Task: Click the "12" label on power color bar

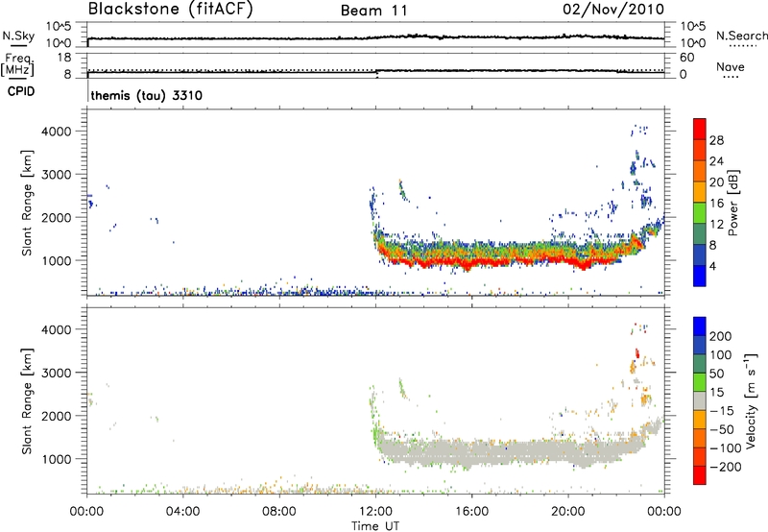Action: 716,225
